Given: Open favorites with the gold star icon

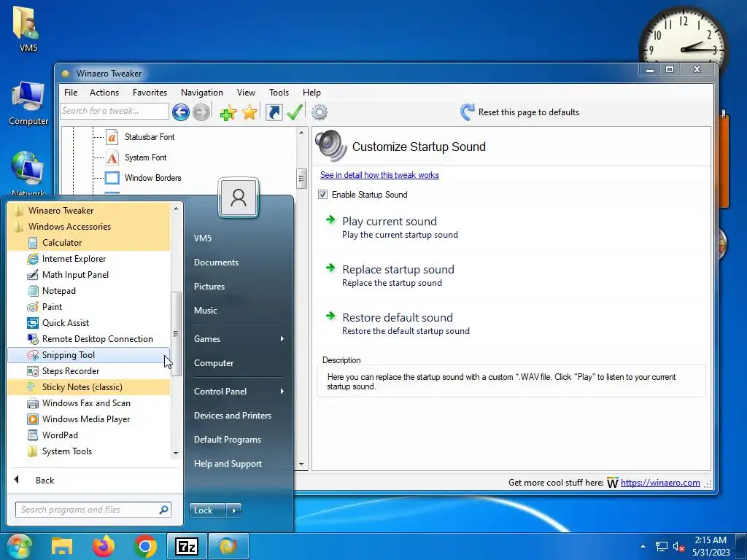Looking at the screenshot, I should click(x=249, y=112).
